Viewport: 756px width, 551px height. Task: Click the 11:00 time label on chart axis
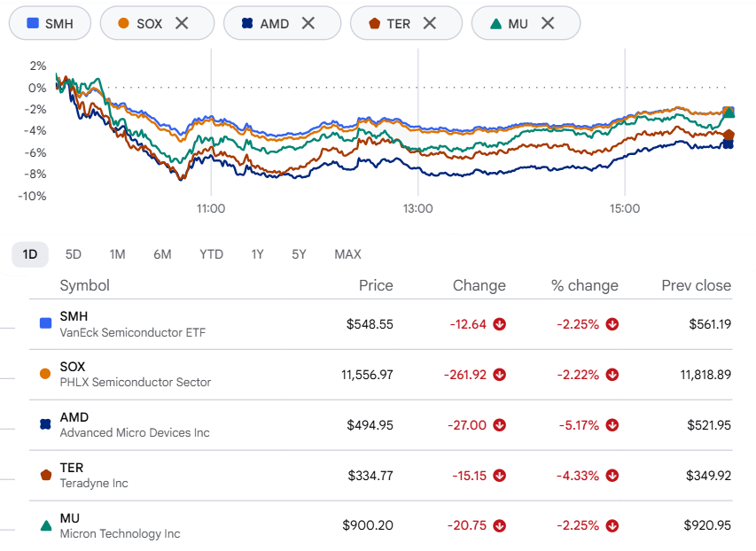pyautogui.click(x=211, y=209)
